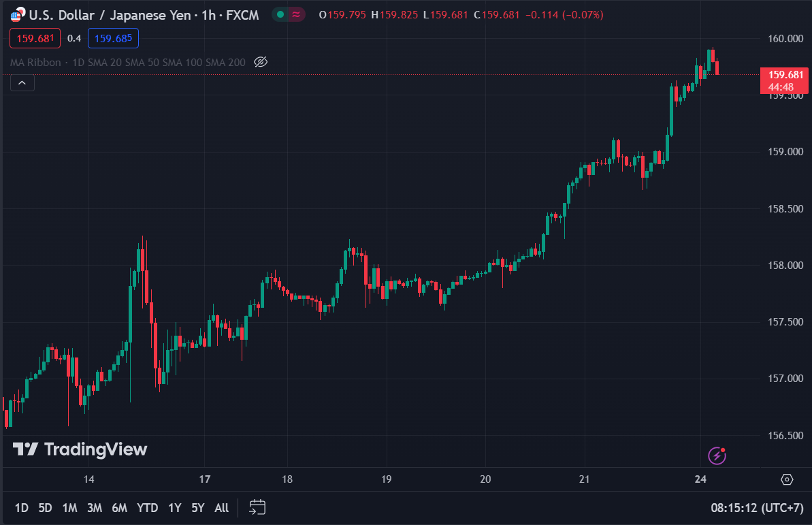
Task: Click the 158.500 price axis label
Action: [x=785, y=209]
